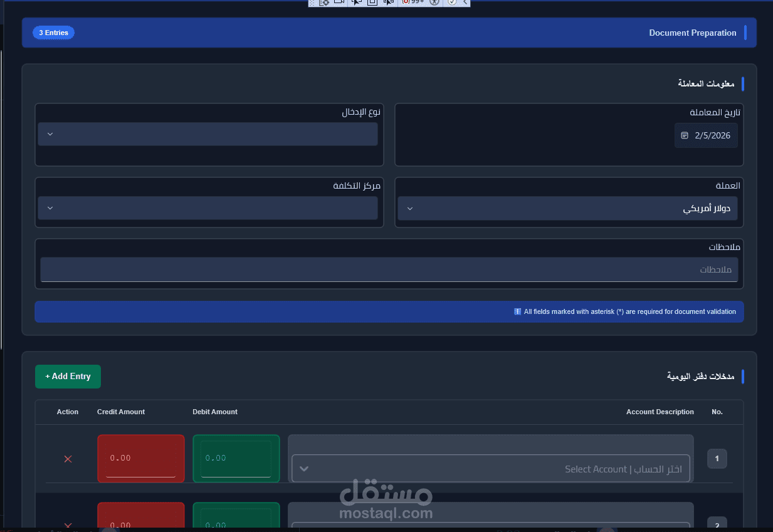Screen dimensions: 773x532
Task: Click the calendar icon in transaction date field
Action: point(685,135)
